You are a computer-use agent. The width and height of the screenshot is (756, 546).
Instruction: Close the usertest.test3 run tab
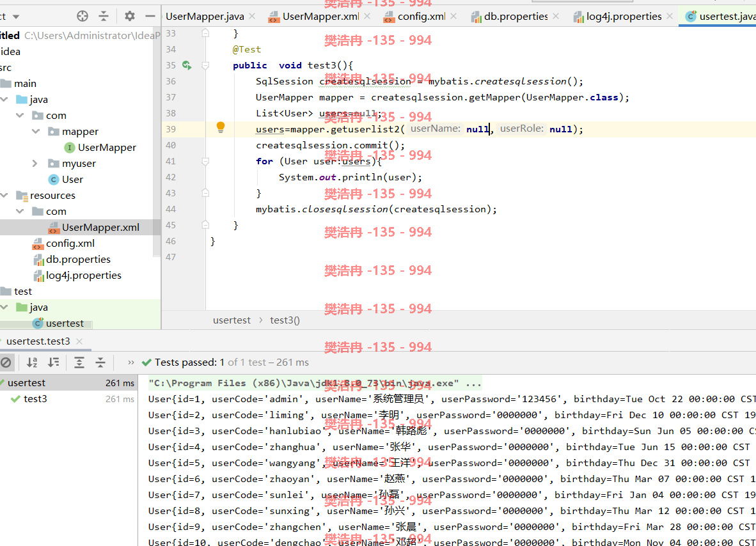point(79,341)
